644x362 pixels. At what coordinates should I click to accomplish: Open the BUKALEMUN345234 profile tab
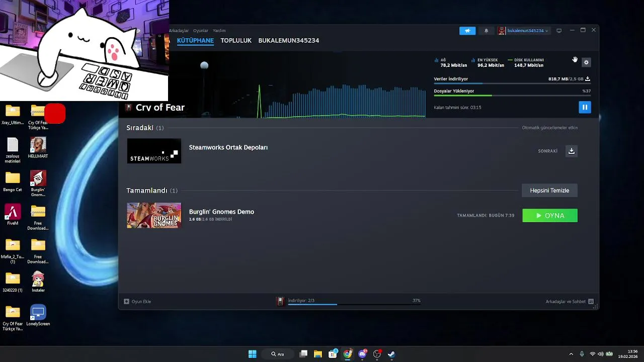(x=289, y=40)
